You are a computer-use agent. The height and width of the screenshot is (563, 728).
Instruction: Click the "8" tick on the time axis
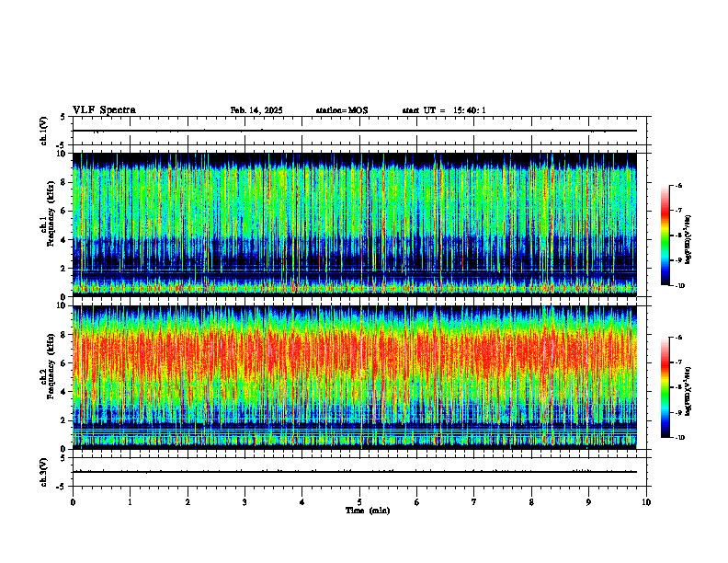[x=531, y=502]
